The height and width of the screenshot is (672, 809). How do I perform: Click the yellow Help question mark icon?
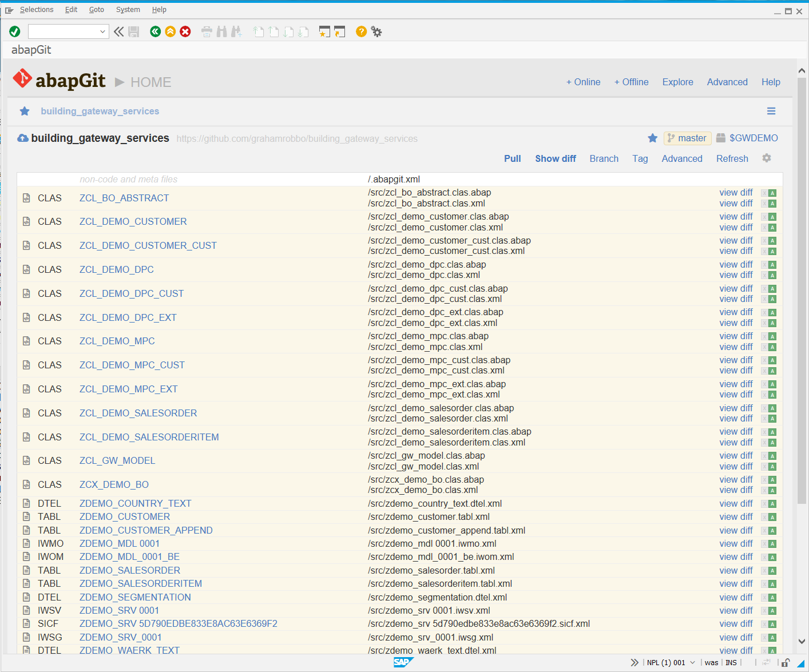(361, 31)
